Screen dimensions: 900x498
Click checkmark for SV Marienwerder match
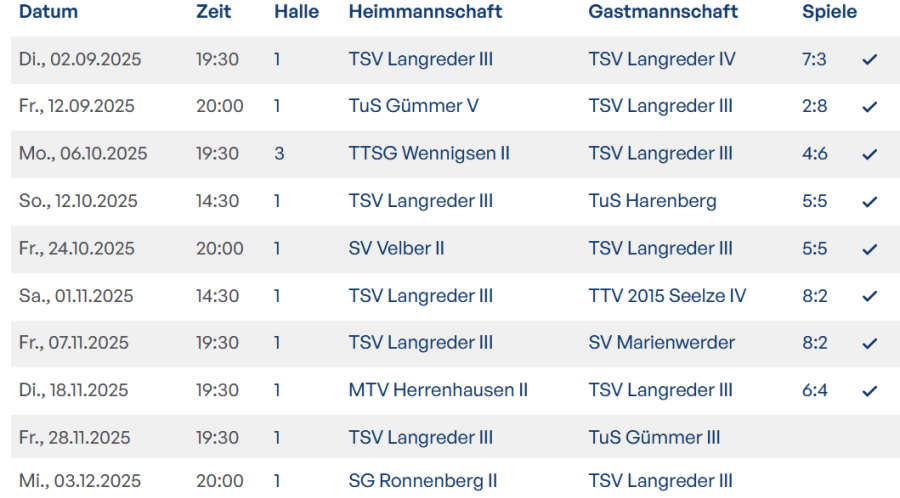(x=869, y=343)
